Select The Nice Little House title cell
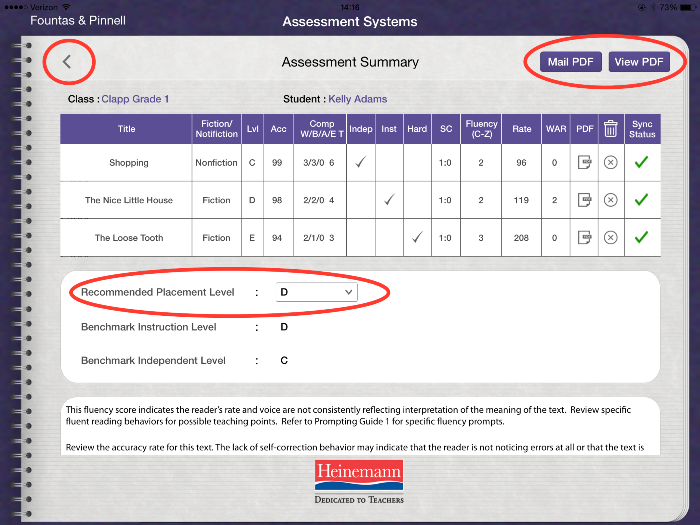The height and width of the screenshot is (525, 700). 126,200
